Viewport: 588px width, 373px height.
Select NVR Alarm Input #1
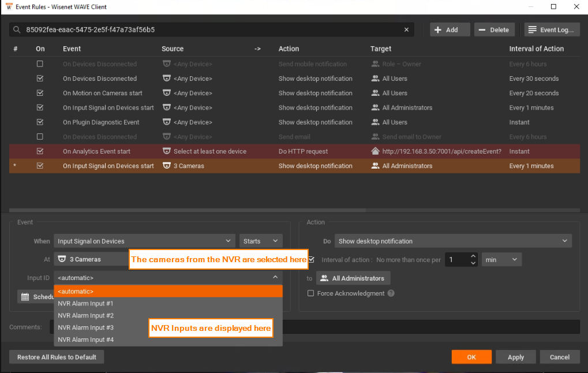168,303
